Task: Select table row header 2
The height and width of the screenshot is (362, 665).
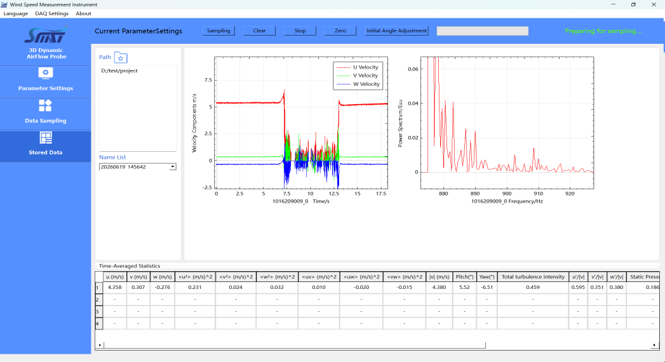Action: pyautogui.click(x=98, y=299)
